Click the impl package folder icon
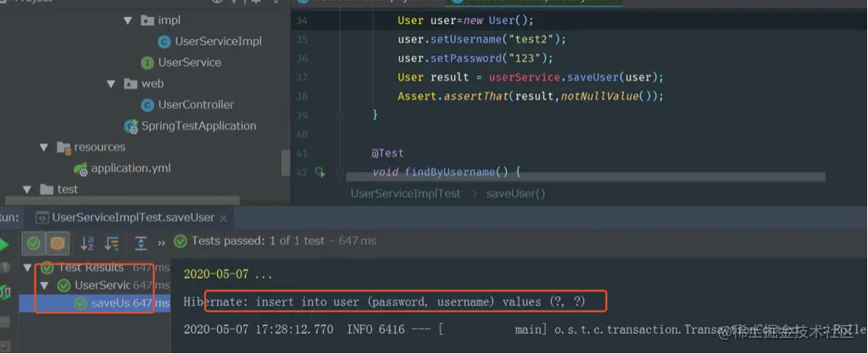Screen dimensions: 868x354 (147, 21)
